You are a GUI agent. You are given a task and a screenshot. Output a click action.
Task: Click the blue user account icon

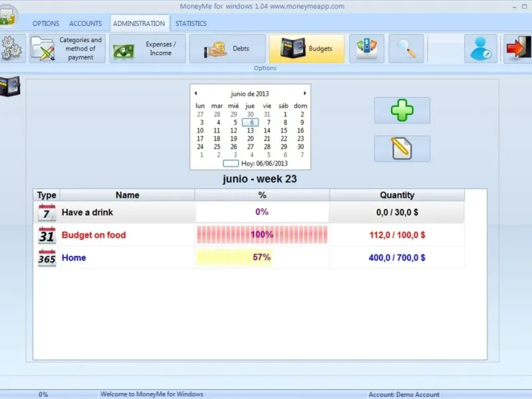[481, 49]
